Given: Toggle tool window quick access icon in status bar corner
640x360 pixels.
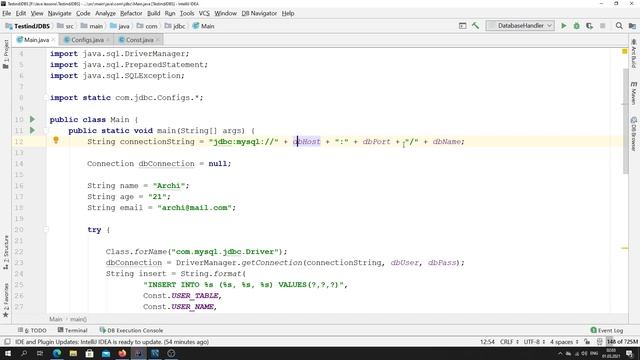Looking at the screenshot, I should pos(7,342).
